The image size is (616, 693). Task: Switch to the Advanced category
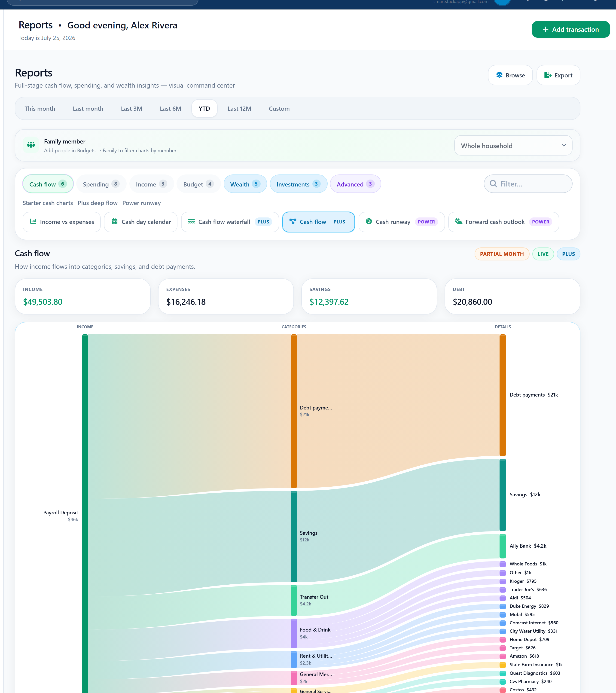click(355, 184)
